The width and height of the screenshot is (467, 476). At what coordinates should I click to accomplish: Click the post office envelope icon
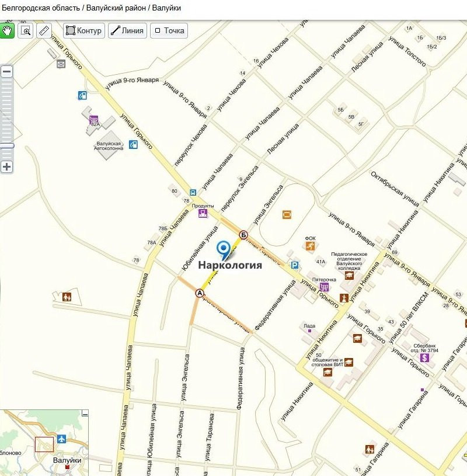(61, 64)
